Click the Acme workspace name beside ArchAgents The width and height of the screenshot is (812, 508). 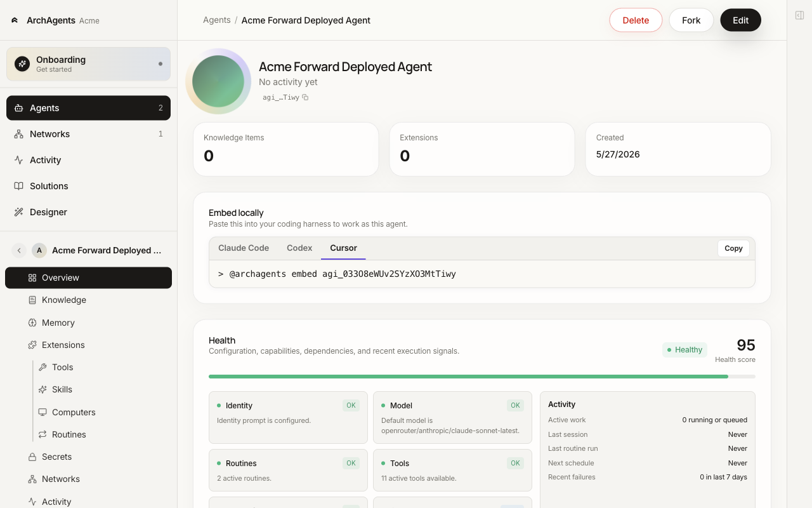(x=89, y=21)
